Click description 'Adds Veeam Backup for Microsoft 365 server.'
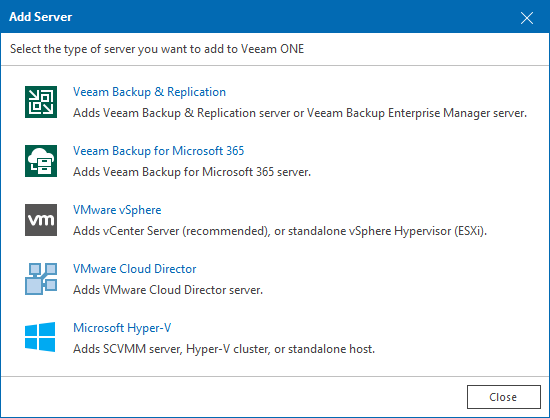This screenshot has width=550, height=418. (x=192, y=172)
